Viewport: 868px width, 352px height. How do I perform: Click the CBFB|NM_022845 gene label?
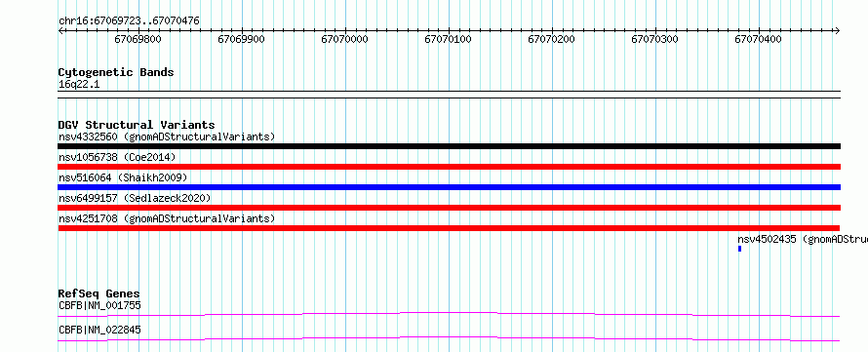click(99, 330)
